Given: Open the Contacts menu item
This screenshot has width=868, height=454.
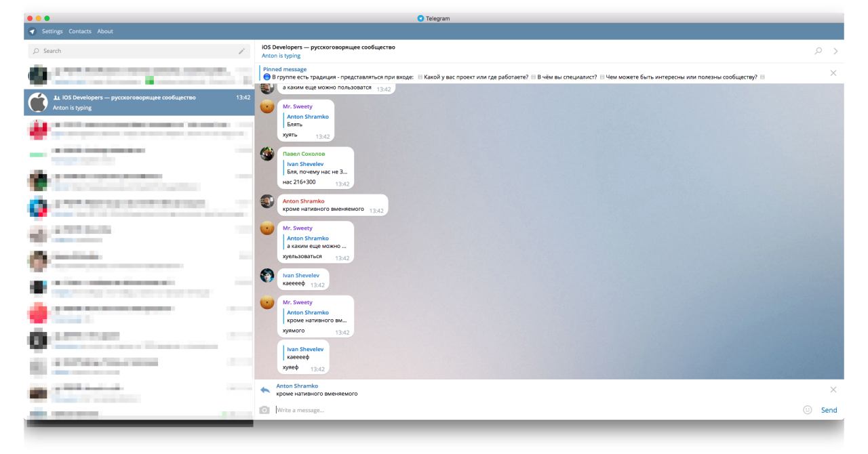Looking at the screenshot, I should (x=80, y=31).
